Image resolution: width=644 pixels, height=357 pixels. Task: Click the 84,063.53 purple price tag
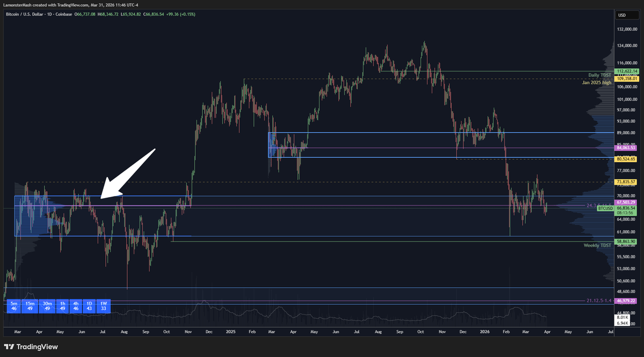coord(626,148)
